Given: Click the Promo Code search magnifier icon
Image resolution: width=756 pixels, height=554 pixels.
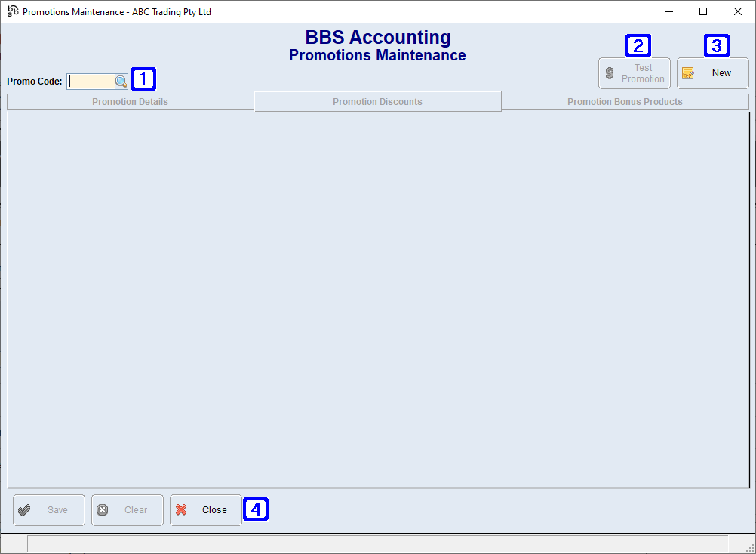Looking at the screenshot, I should click(x=121, y=82).
